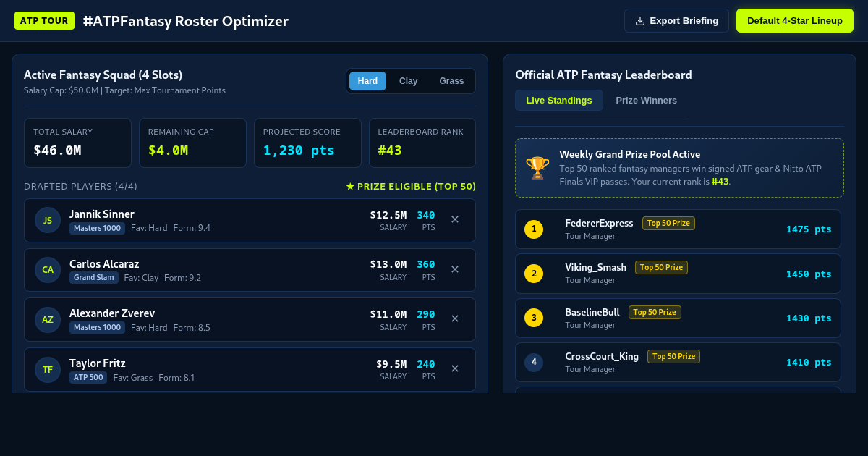868x456 pixels.
Task: Click the FedererExpress manager name
Action: 599,224
